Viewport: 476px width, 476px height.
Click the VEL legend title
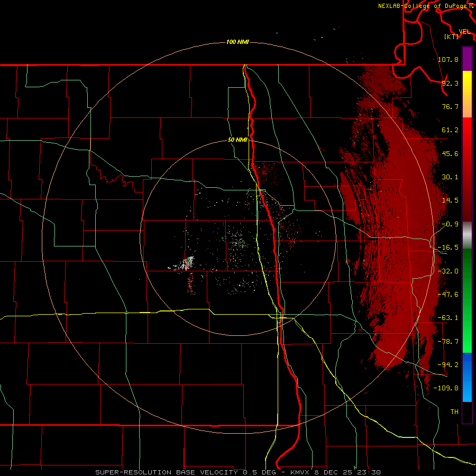pyautogui.click(x=464, y=32)
